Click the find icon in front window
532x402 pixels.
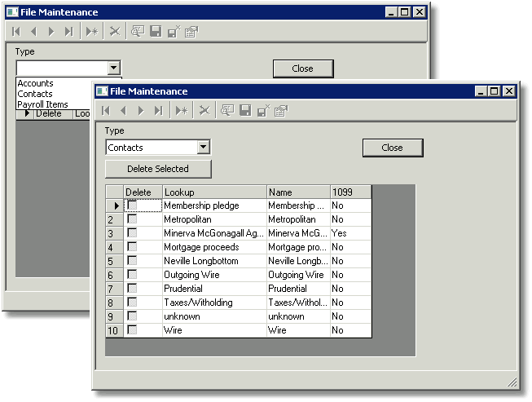click(x=227, y=110)
